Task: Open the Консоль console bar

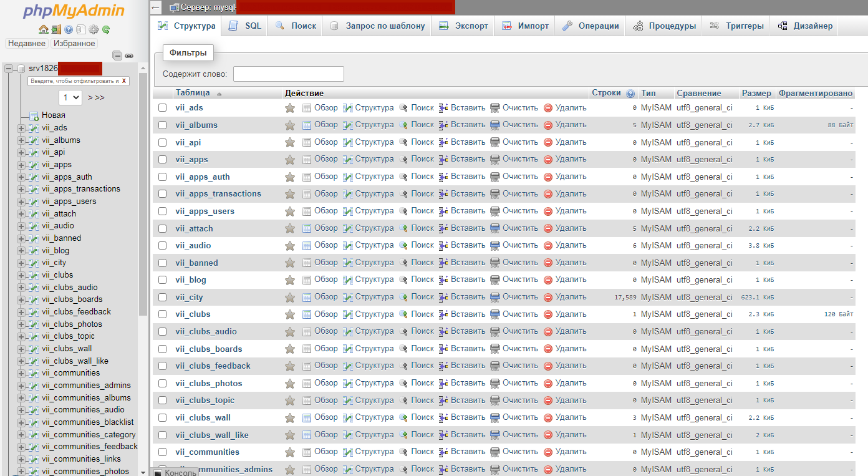Action: point(175,472)
